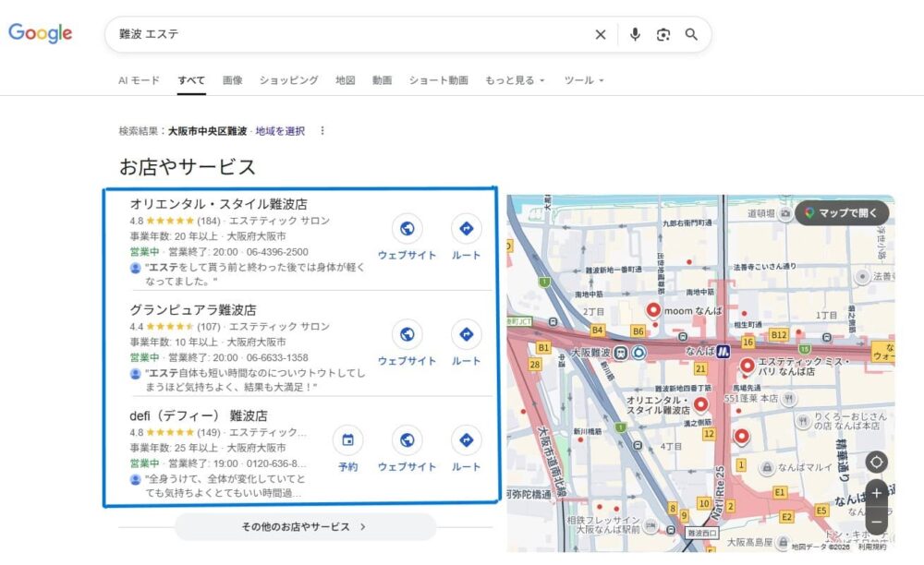The width and height of the screenshot is (924, 565).
Task: Start voice search with microphone icon
Action: click(635, 34)
